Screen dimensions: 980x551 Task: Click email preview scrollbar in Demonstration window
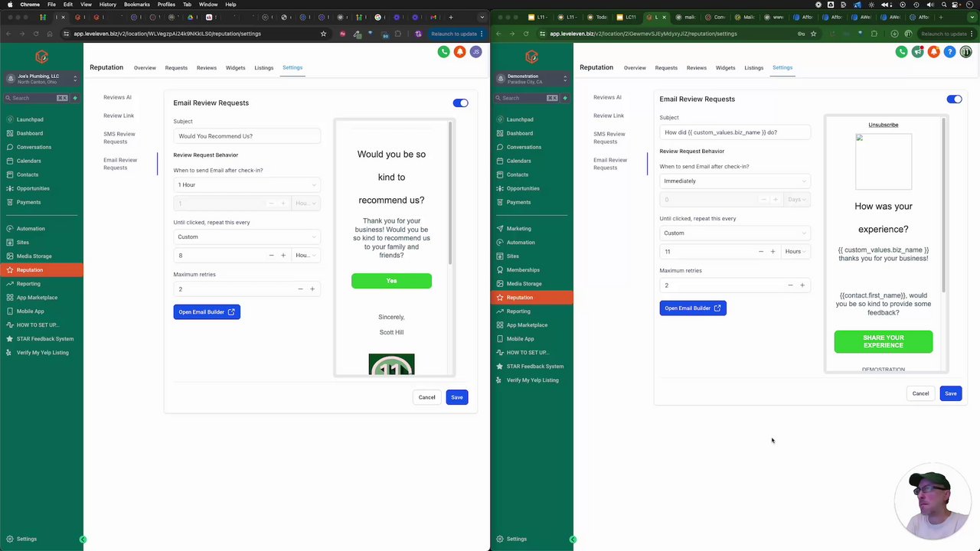944,204
